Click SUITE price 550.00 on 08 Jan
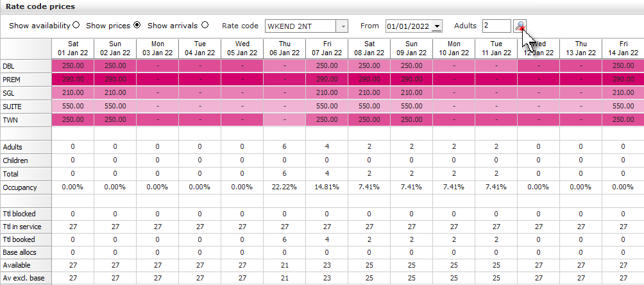The width and height of the screenshot is (644, 285). [x=369, y=107]
